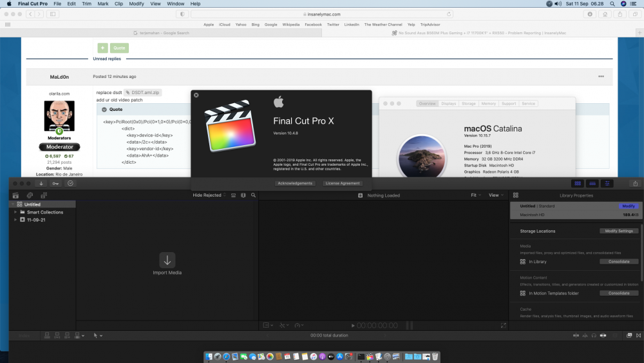Click viewer fullscreen expand arrows icon
The width and height of the screenshot is (644, 363).
[x=504, y=325]
